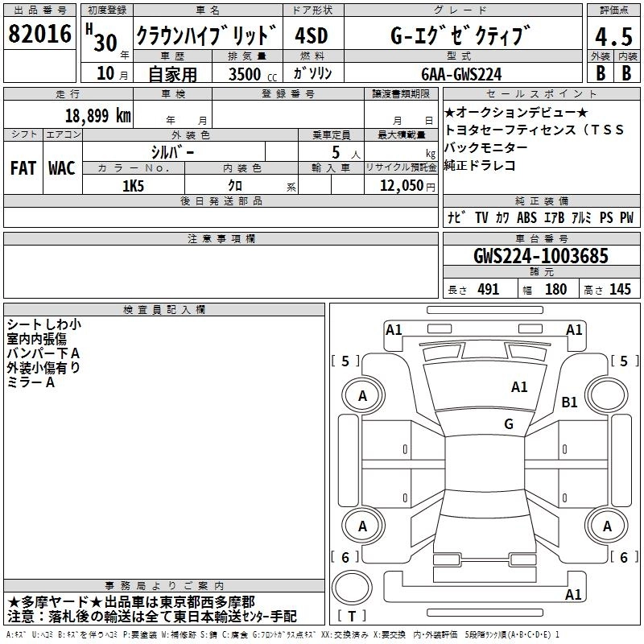Click the セールスポイント section header
The height and width of the screenshot is (644, 644).
pos(541,94)
